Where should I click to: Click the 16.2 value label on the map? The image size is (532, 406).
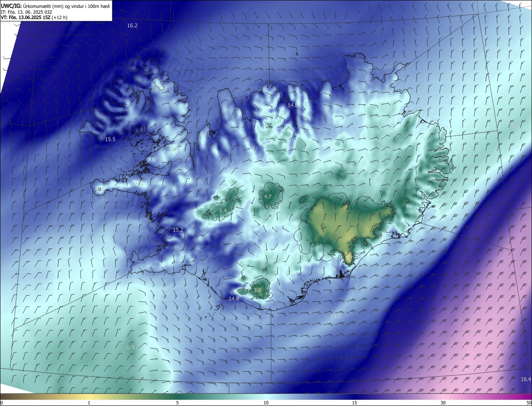click(x=132, y=26)
